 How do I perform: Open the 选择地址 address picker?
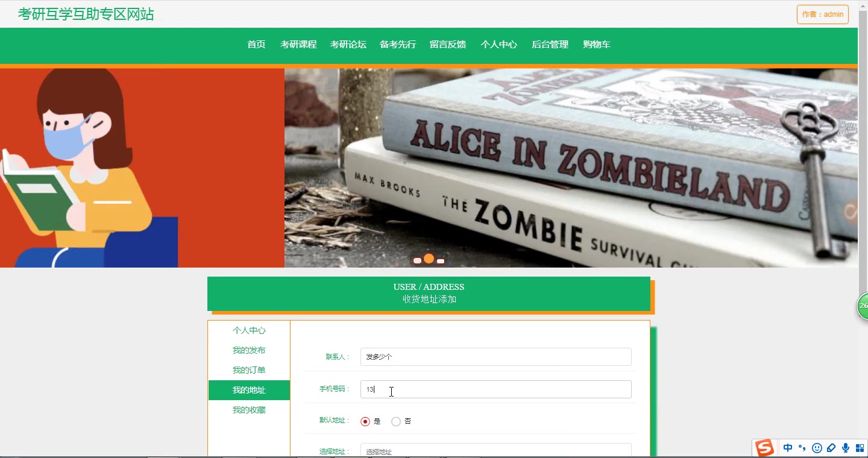495,451
